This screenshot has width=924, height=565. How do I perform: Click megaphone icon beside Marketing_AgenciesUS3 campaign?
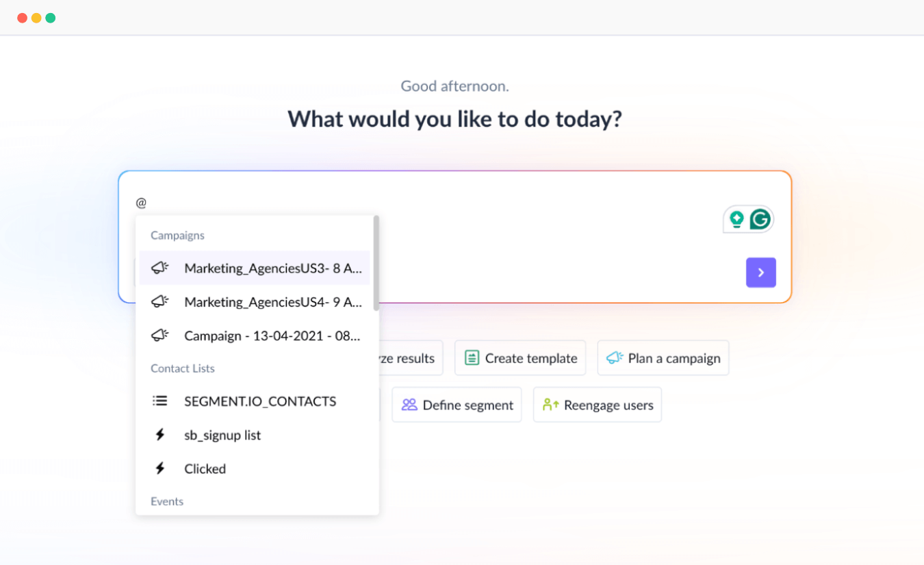160,268
